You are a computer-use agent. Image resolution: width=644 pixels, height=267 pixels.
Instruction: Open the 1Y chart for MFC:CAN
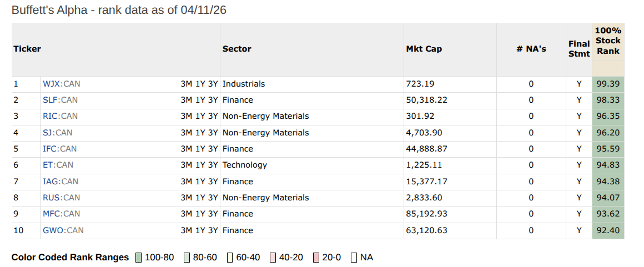coord(200,214)
